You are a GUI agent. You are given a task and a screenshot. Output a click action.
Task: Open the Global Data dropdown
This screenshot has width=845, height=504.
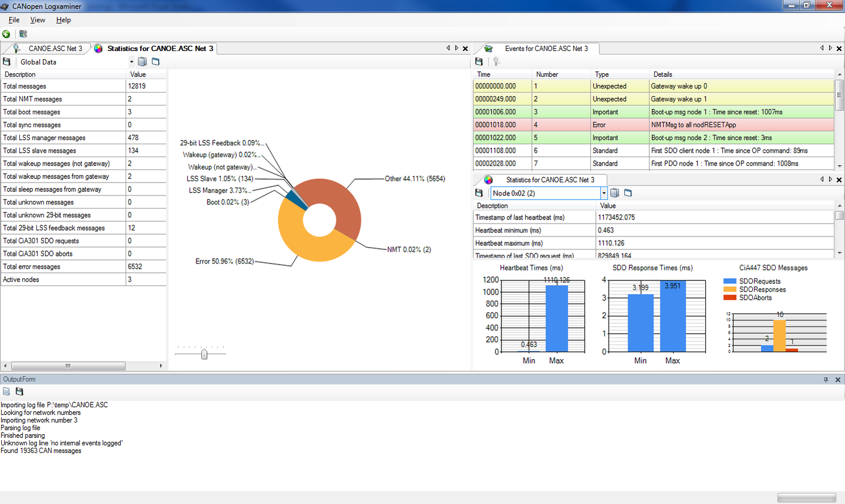132,62
